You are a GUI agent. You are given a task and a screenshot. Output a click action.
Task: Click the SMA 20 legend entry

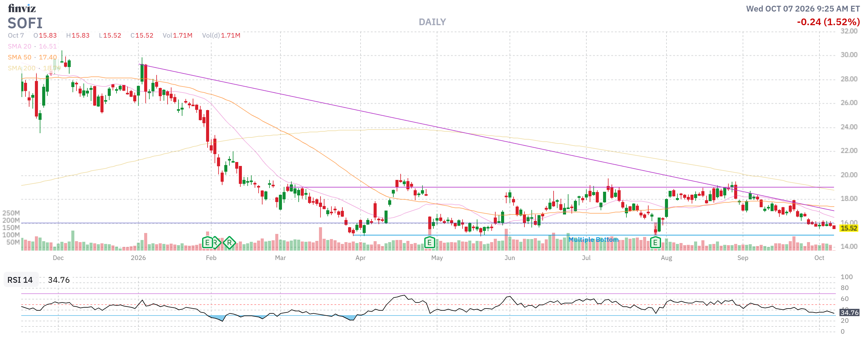click(32, 46)
